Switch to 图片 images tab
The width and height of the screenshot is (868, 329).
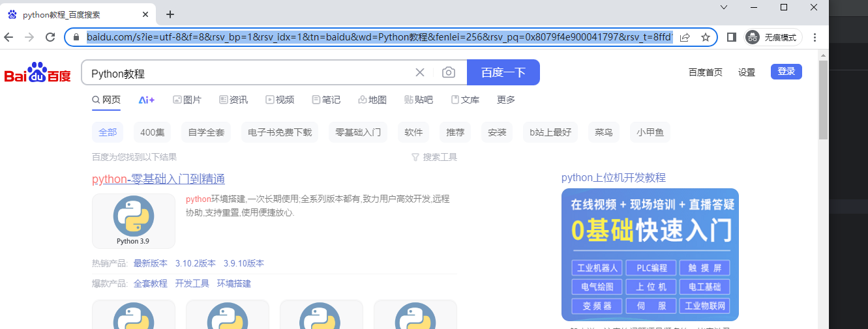(187, 100)
